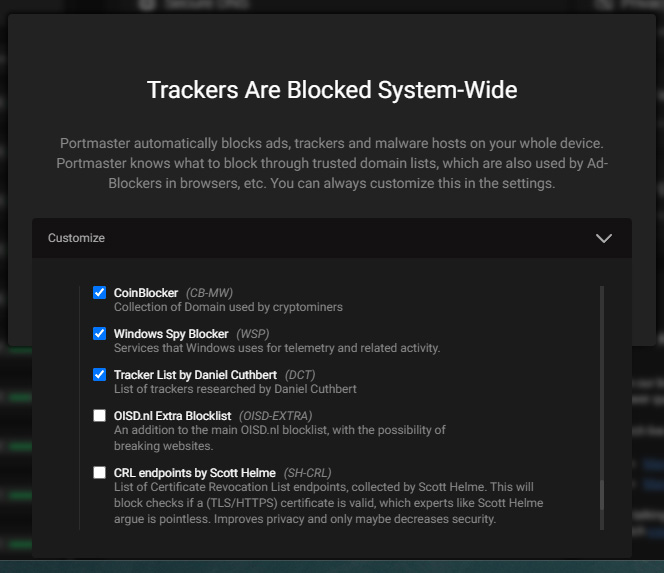Click CRL endpoints by Scott Helme title
Image resolution: width=664 pixels, height=573 pixels.
click(x=194, y=473)
